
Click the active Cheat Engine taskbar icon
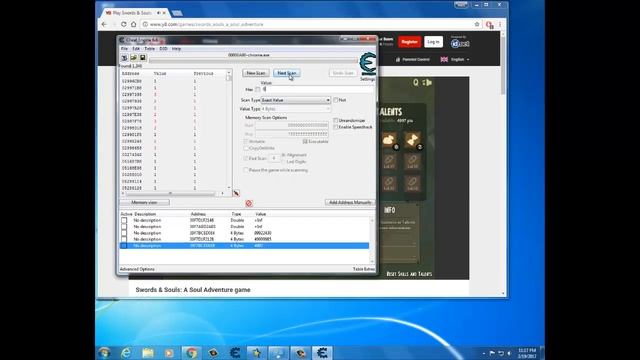tap(322, 353)
